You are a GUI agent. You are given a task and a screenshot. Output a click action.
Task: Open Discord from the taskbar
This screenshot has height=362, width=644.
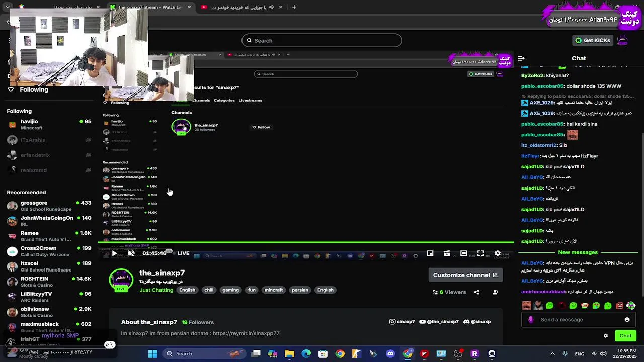pos(390,354)
